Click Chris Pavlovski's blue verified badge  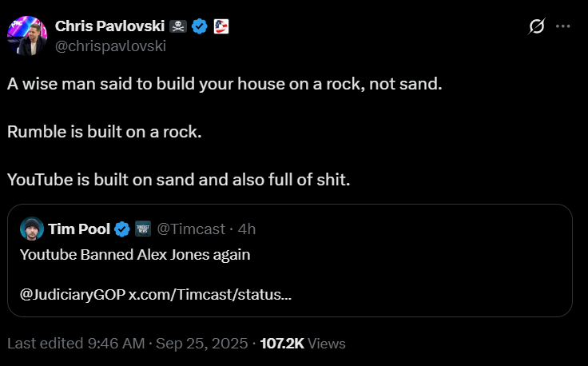pos(200,26)
